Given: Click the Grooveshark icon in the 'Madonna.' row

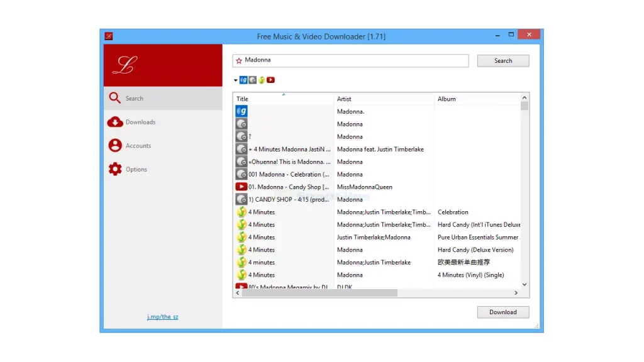Looking at the screenshot, I should pyautogui.click(x=241, y=111).
